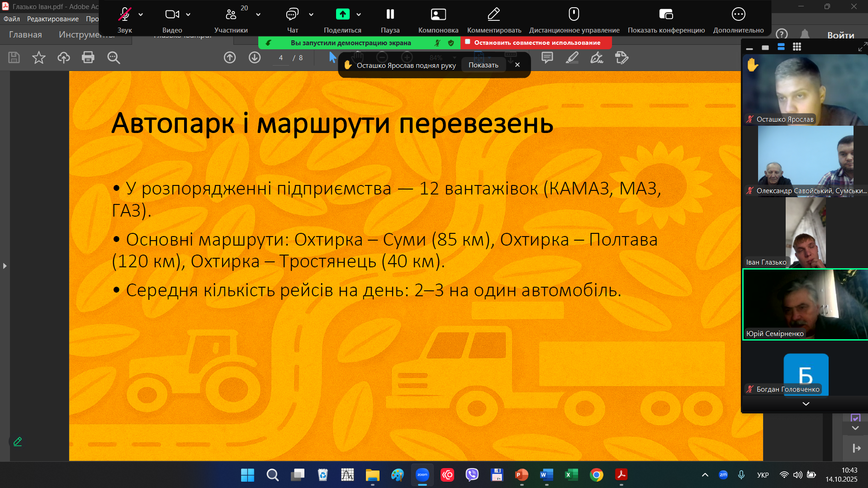Click the search magnifier icon in Acrobat

pyautogui.click(x=113, y=57)
